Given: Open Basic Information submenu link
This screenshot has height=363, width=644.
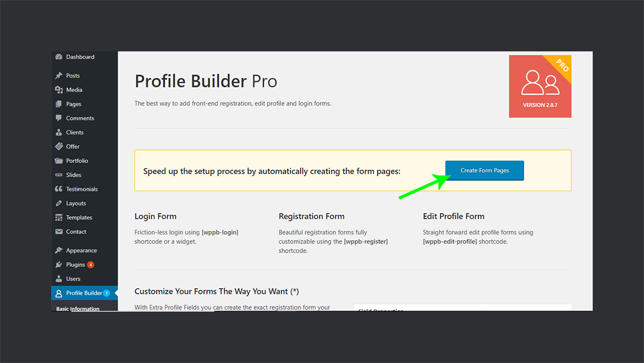Looking at the screenshot, I should (x=78, y=308).
